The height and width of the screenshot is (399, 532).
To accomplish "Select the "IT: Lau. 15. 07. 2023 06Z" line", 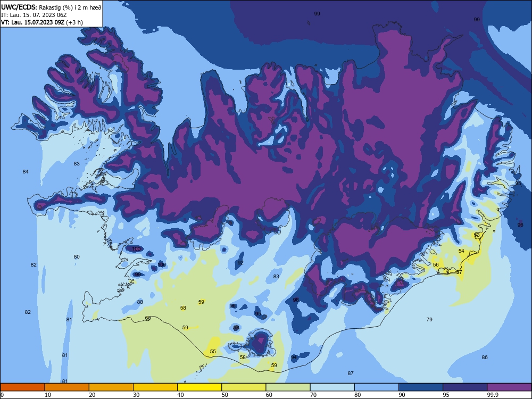I will click(x=33, y=15).
